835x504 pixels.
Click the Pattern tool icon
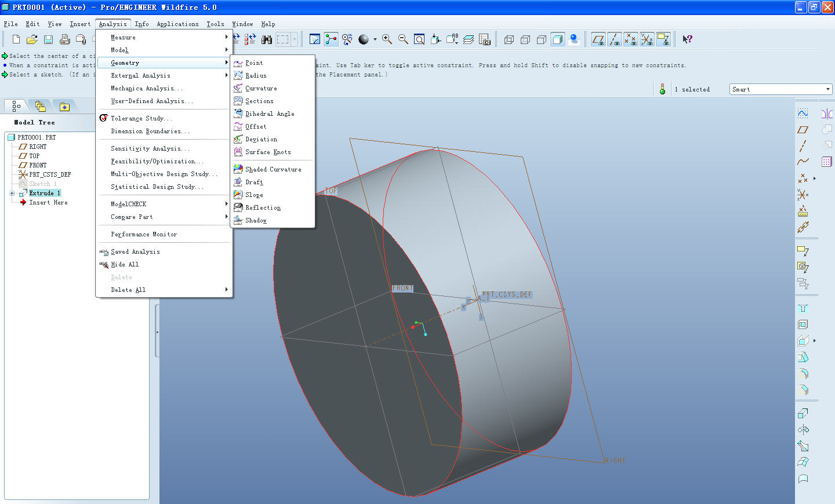click(x=827, y=162)
